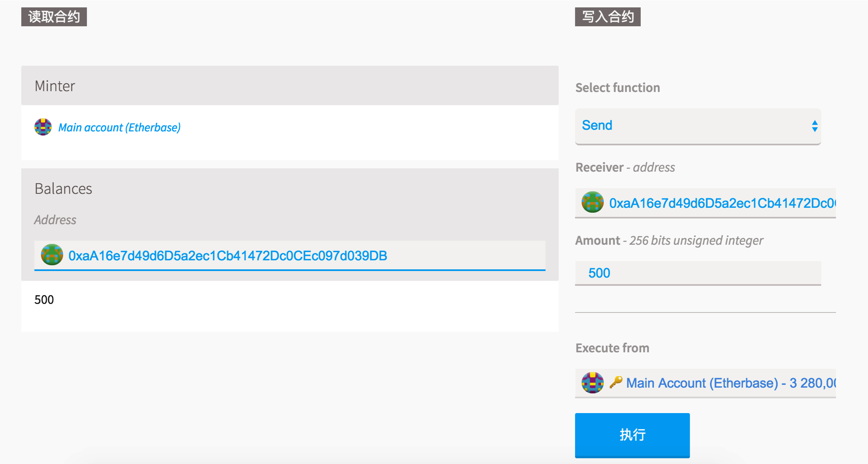Screen dimensions: 868x464
Task: Click the Minter account identicon
Action: pyautogui.click(x=43, y=127)
